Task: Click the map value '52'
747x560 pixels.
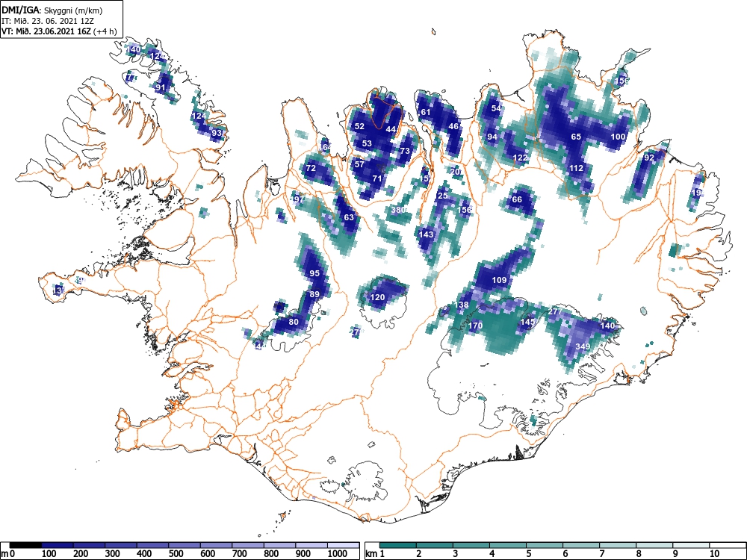Action: click(359, 126)
